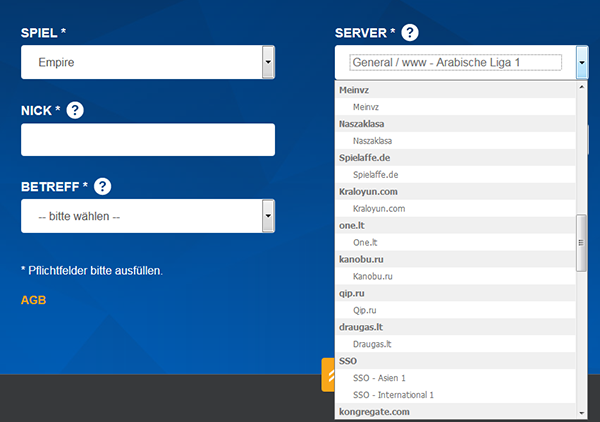Click the Naszaklasa group header
600x422 pixels.
[455, 124]
